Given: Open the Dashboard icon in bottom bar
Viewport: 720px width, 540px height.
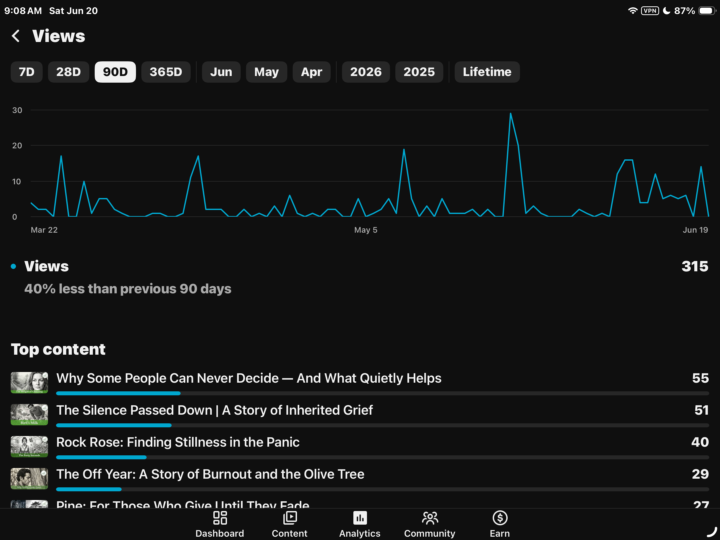Looking at the screenshot, I should 220,518.
